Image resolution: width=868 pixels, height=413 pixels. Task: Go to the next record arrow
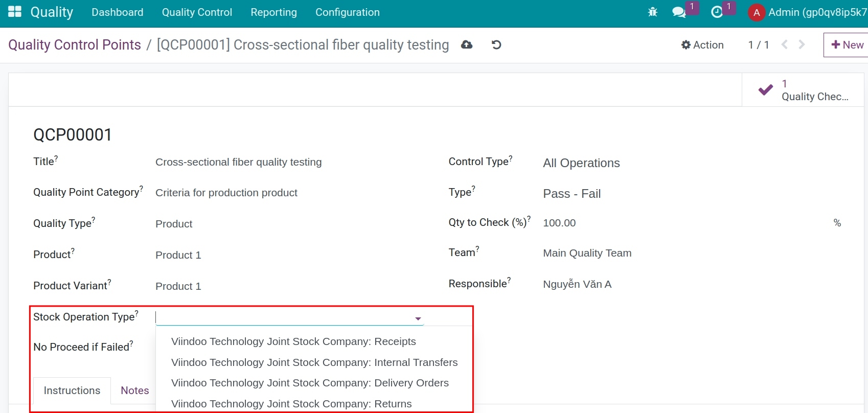802,45
